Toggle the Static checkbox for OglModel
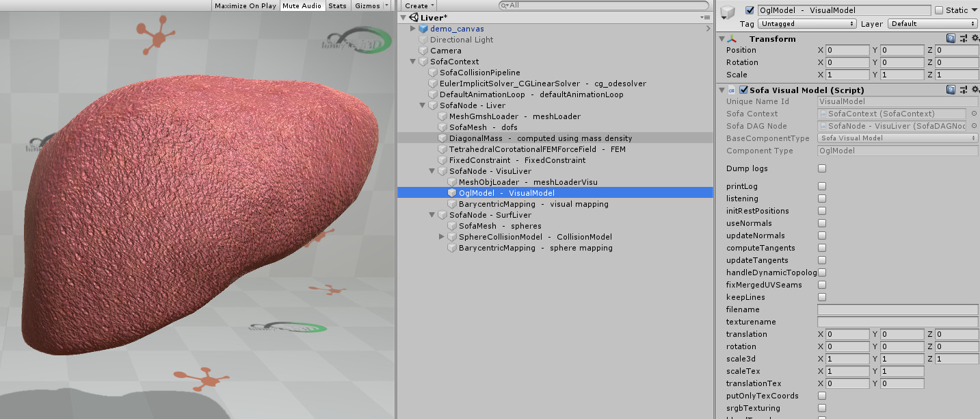This screenshot has height=419, width=980. (x=940, y=10)
